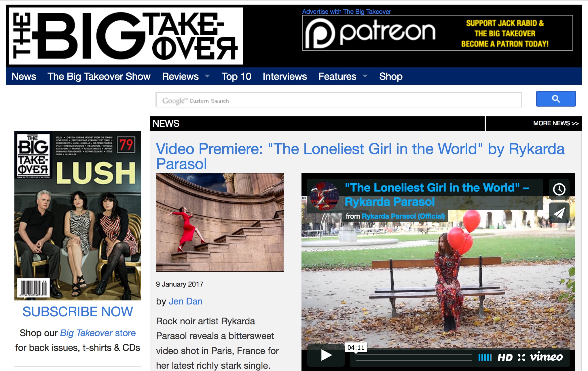The width and height of the screenshot is (588, 371).
Task: Seek in video progress bar
Action: 414,357
